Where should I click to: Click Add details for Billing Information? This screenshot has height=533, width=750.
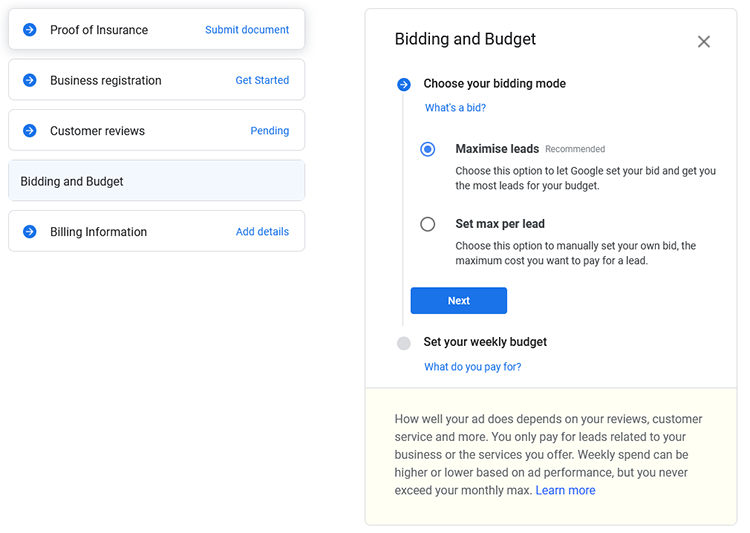[x=262, y=232]
